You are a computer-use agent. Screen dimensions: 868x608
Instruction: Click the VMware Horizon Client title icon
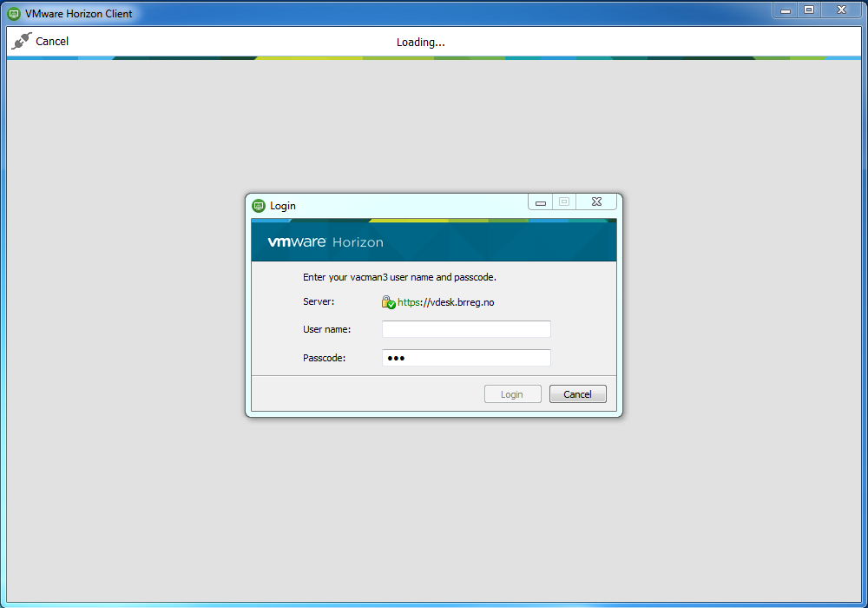tap(14, 14)
